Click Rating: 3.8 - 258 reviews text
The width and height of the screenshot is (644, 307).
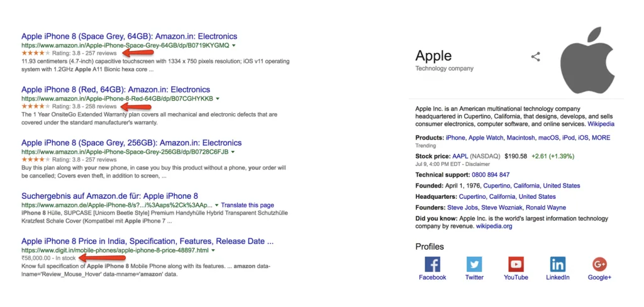(85, 106)
